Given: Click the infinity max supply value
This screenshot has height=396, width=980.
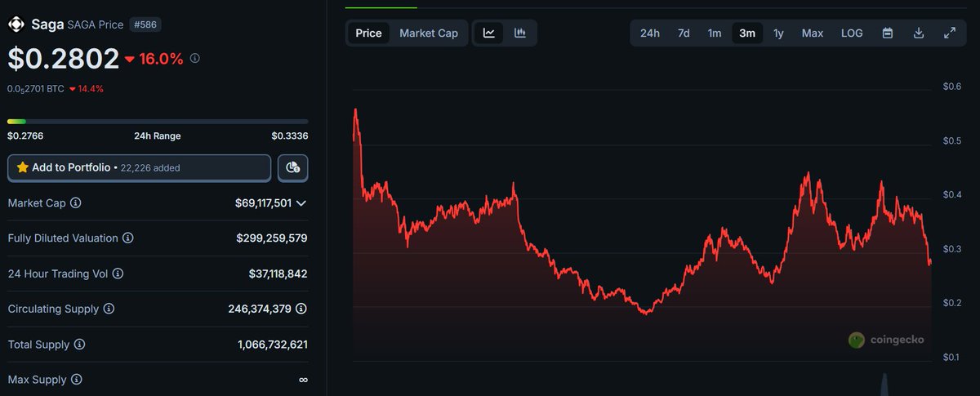Looking at the screenshot, I should 303,380.
